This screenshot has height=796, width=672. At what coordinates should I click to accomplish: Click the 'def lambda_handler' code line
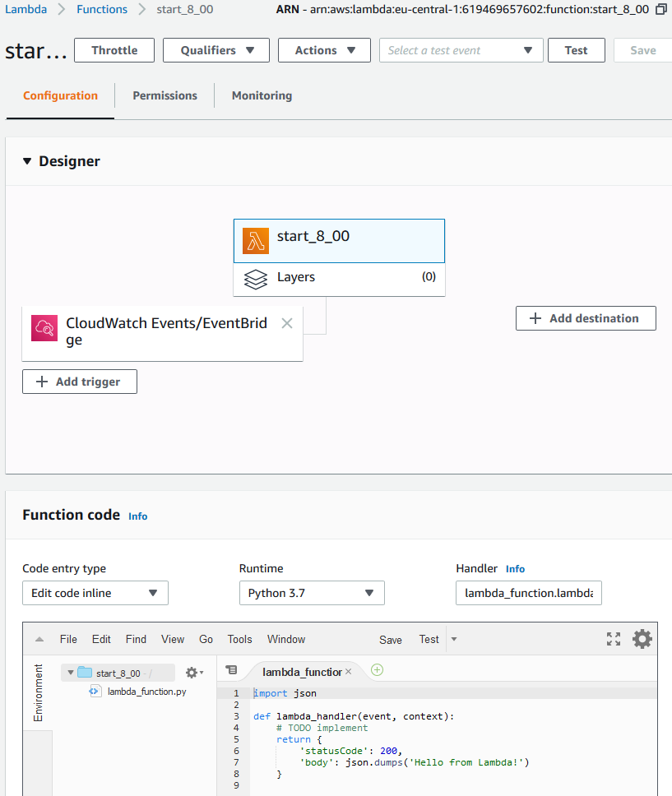pos(354,716)
